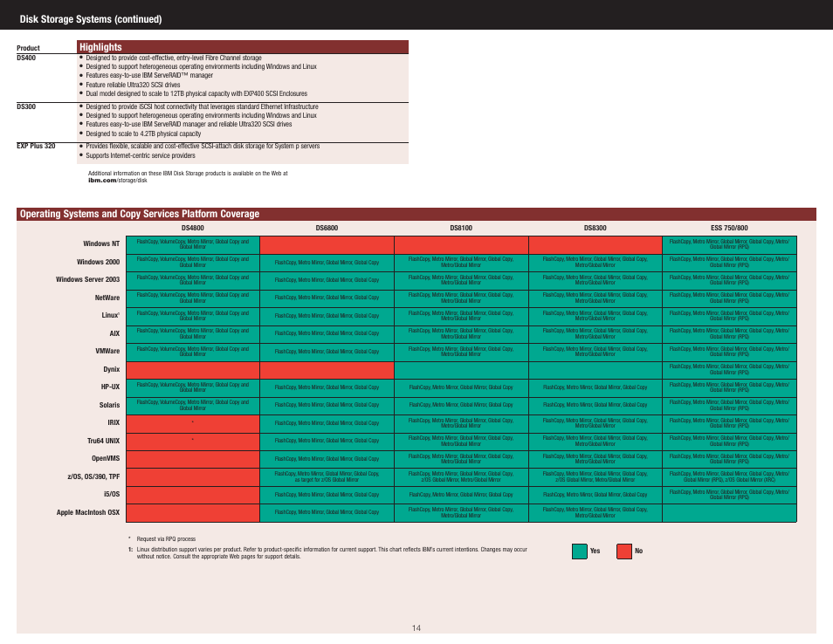Select the 'OpenVMS' row label
Screen dimensions: 833x644
pos(105,458)
